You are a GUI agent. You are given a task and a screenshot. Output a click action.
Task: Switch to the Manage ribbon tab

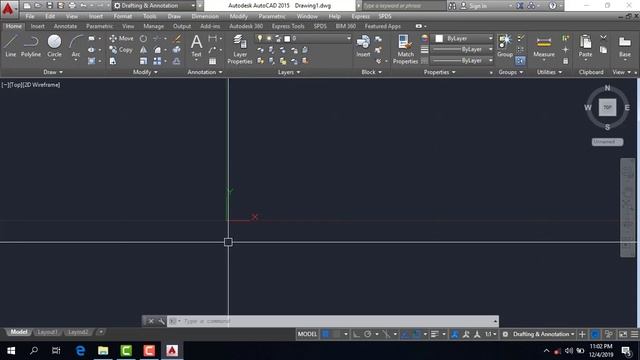coord(153,26)
